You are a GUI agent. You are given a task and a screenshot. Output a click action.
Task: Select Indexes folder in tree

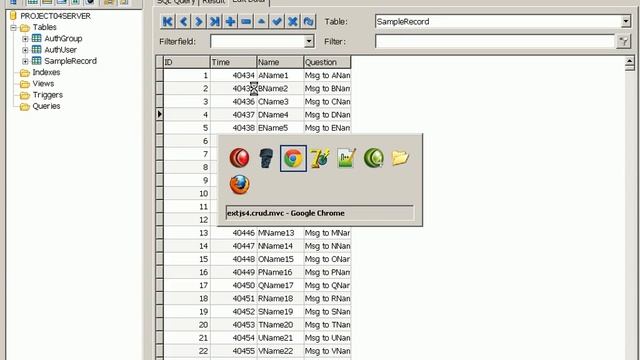[x=46, y=72]
